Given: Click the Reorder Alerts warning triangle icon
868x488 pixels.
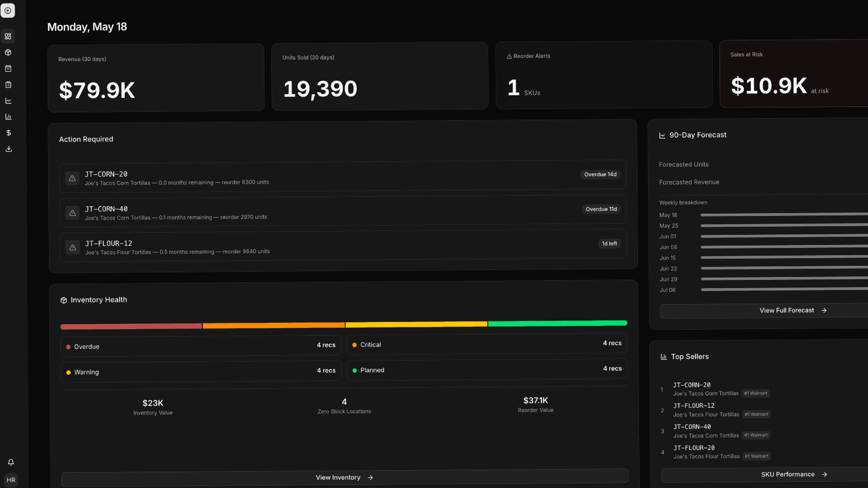Looking at the screenshot, I should tap(509, 56).
